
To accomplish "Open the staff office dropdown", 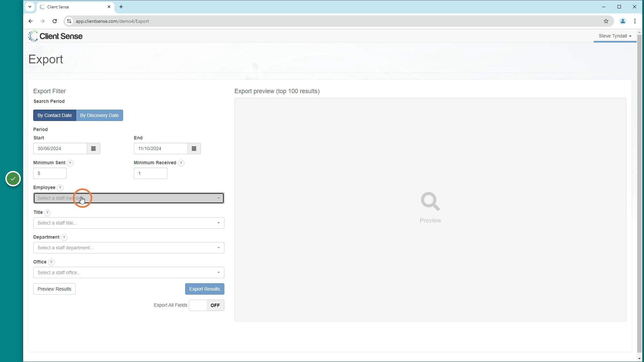I will click(x=129, y=273).
